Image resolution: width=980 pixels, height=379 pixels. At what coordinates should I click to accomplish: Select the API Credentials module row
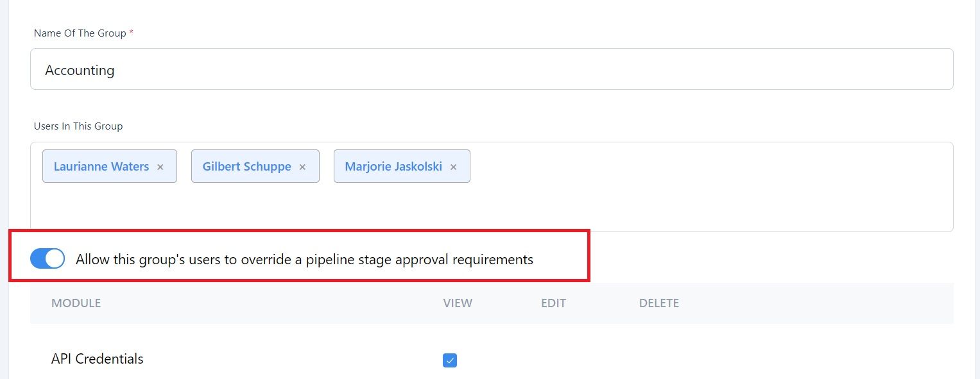point(492,359)
